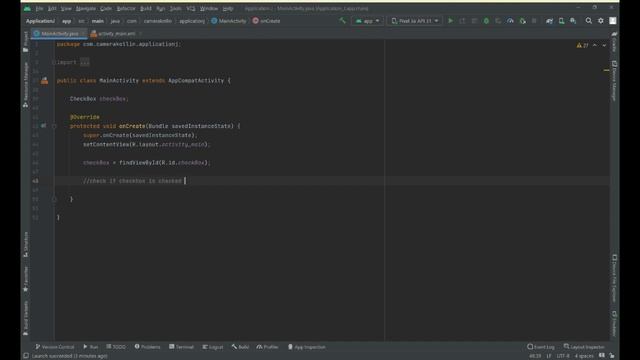Click the Make Project hammer icon
The height and width of the screenshot is (360, 640).
[x=342, y=20]
